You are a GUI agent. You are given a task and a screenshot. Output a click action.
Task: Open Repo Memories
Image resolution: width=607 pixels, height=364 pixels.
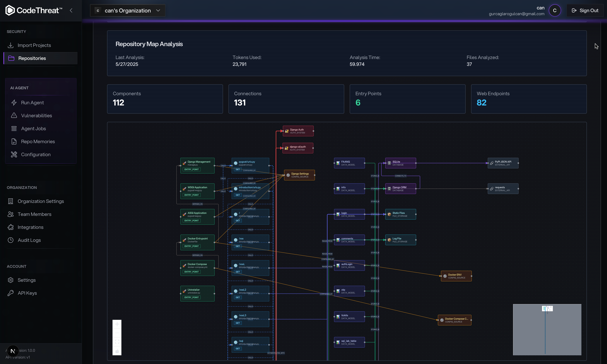point(41,141)
